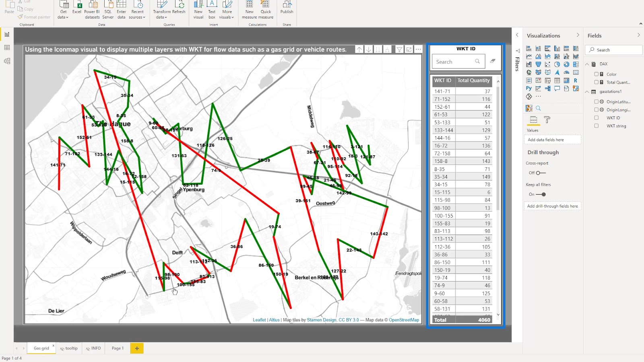Create a Quick measure
Screen dimensions: 644x362
point(266,9)
